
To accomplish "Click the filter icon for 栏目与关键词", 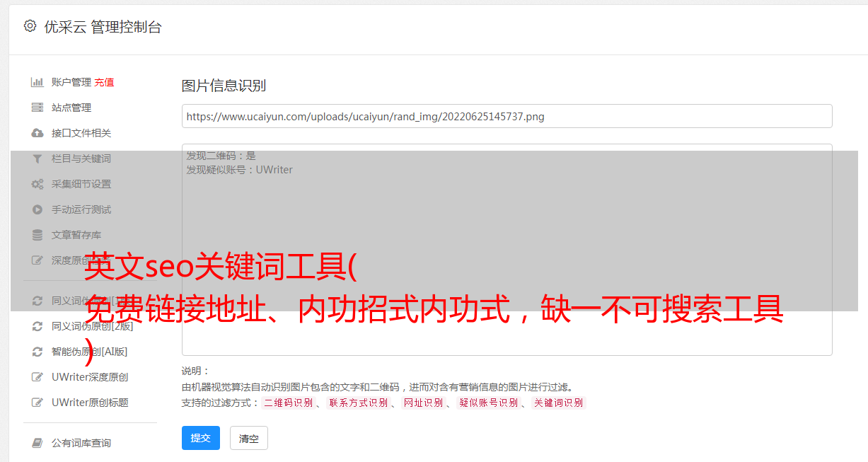I will click(x=37, y=158).
